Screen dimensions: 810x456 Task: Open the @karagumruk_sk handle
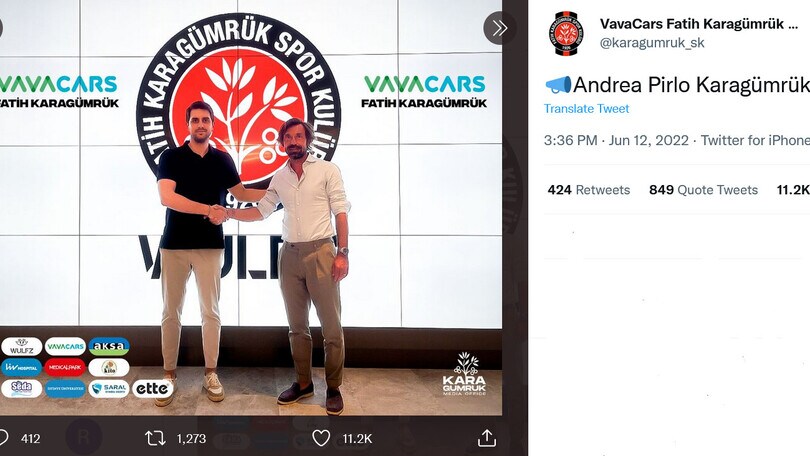coord(652,43)
